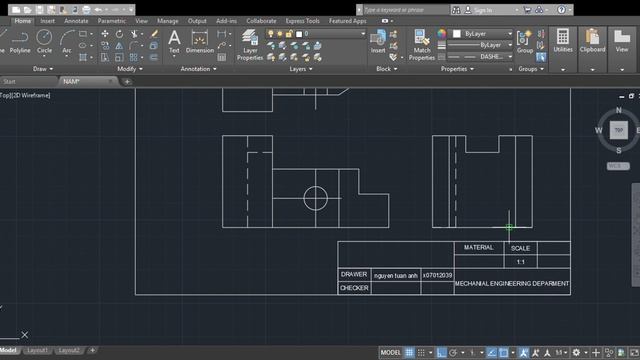Expand the Properties panel
Viewport: 640px width, 360px height.
[x=457, y=69]
